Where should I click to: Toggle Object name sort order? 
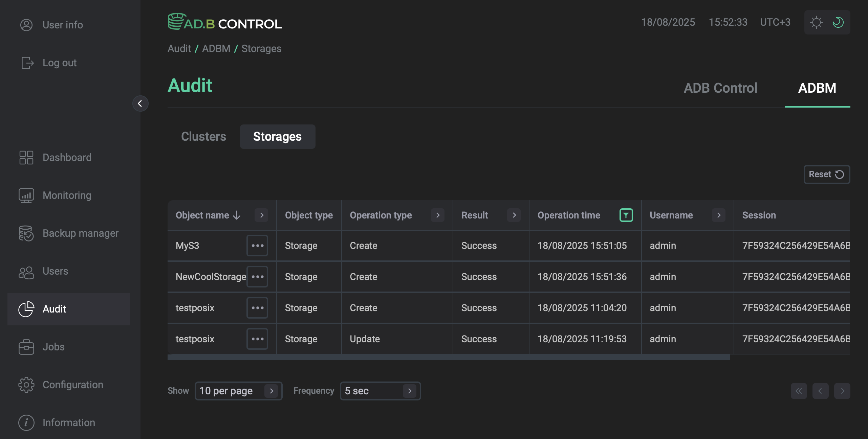[236, 215]
